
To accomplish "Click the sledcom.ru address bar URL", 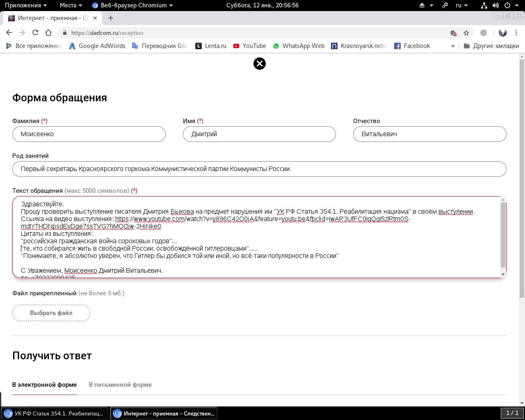I will [x=107, y=33].
